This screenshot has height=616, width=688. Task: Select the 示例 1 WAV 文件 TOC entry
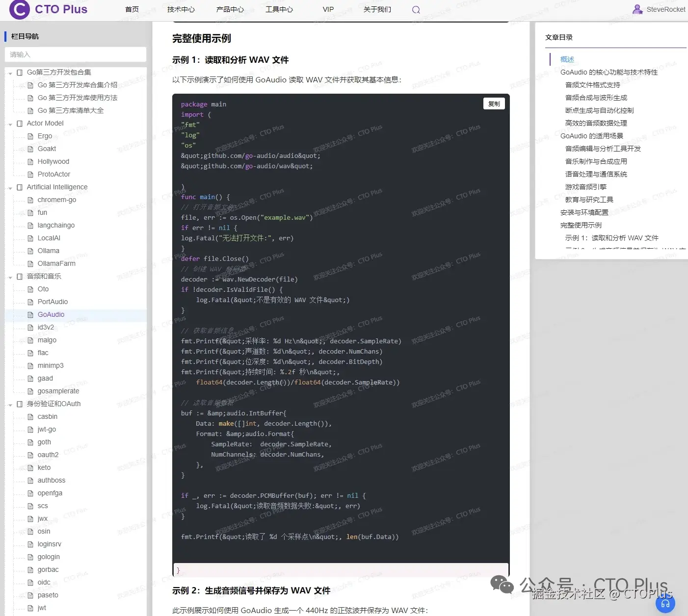pos(611,237)
